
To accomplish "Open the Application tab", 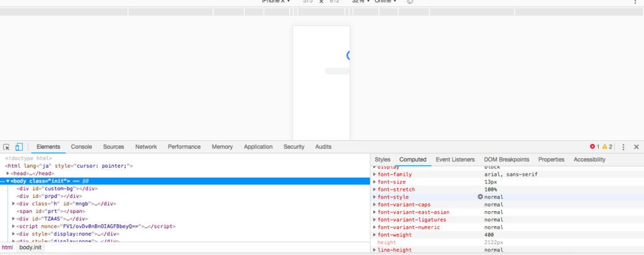I will [258, 147].
